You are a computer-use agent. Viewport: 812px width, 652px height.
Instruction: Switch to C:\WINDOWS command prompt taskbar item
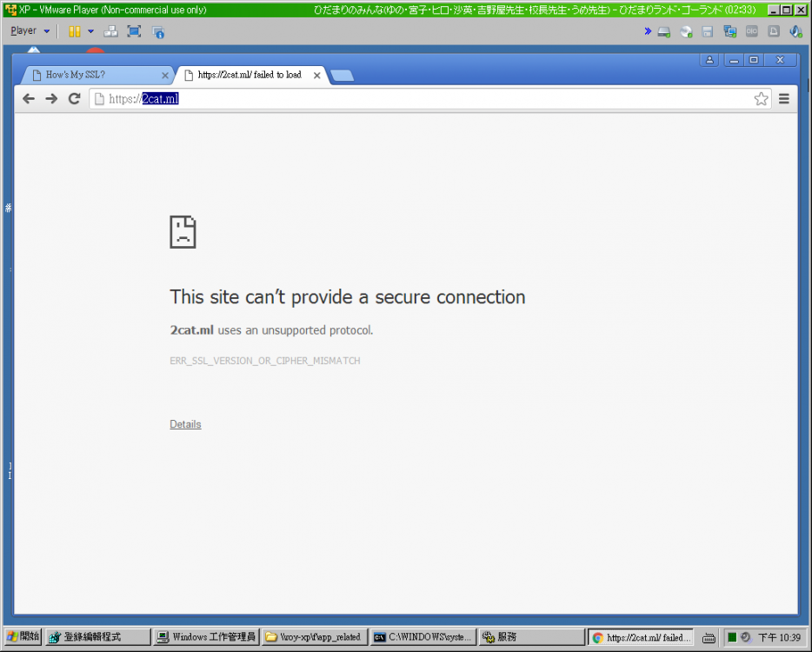tap(423, 637)
